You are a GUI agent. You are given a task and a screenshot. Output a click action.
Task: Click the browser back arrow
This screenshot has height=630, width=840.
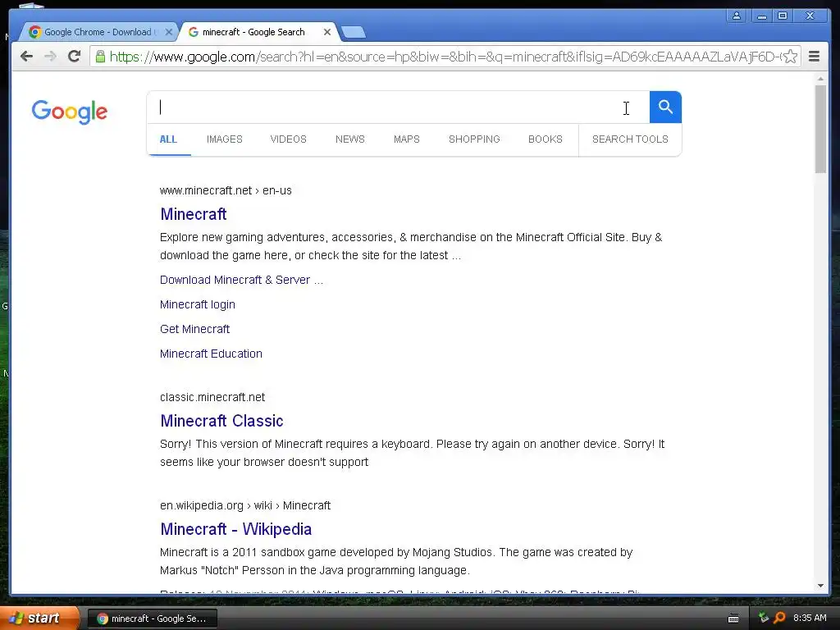pos(26,57)
